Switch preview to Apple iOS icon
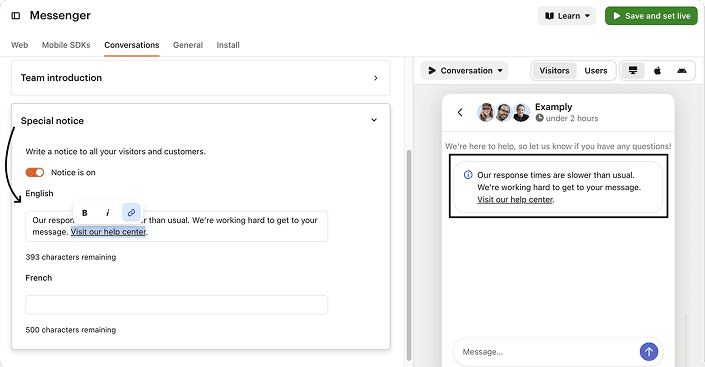 tap(657, 71)
